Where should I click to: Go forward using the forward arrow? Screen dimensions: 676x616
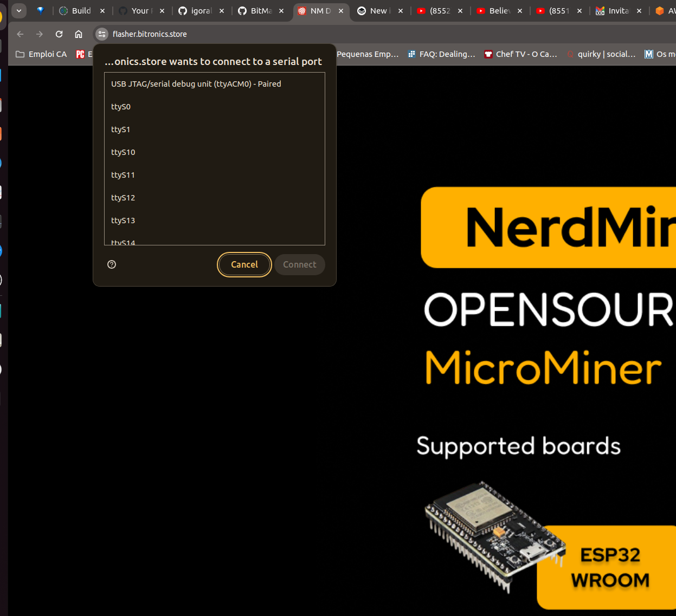[40, 34]
